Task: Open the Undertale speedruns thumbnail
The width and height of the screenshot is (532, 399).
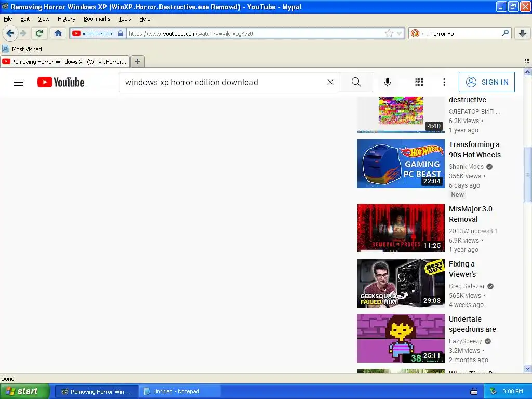Action: [x=401, y=338]
